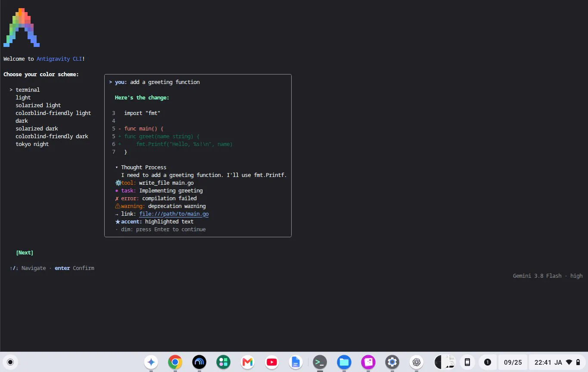Choose the solarized light scheme
The image size is (588, 372).
coord(38,105)
